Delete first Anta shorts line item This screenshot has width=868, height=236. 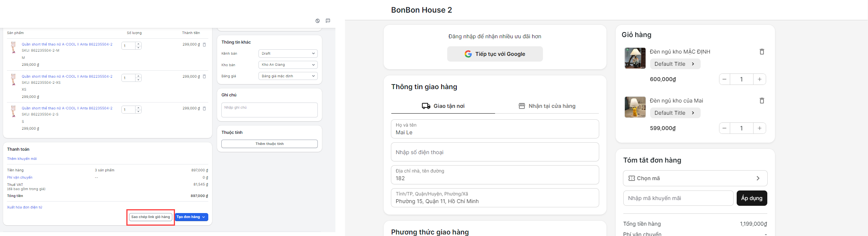[x=204, y=45]
